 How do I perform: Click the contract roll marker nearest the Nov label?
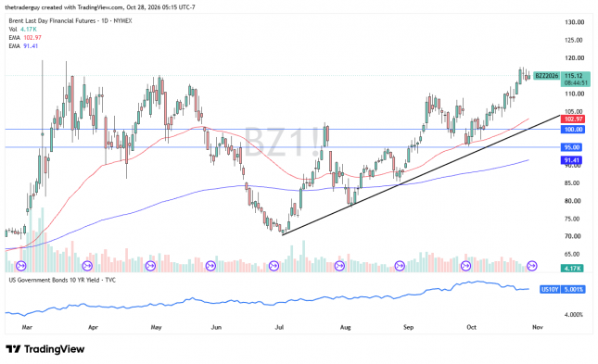[x=531, y=266]
